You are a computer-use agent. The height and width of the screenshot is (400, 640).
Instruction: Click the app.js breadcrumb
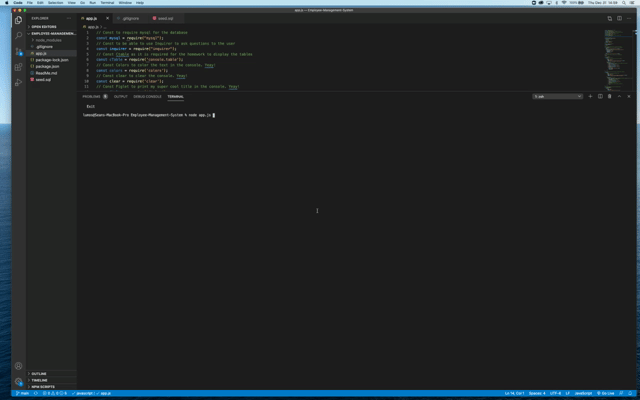tap(92, 27)
